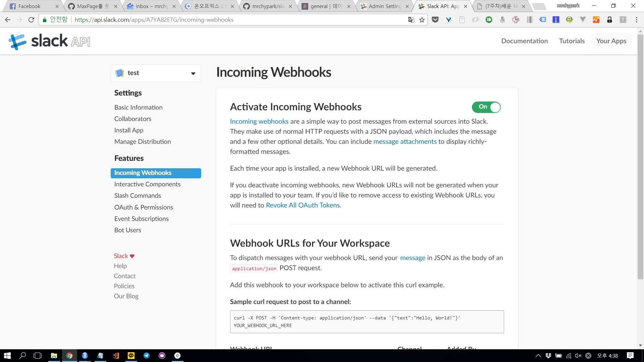This screenshot has height=362, width=644.
Task: Bookmark page with the star icon
Action: tap(422, 20)
